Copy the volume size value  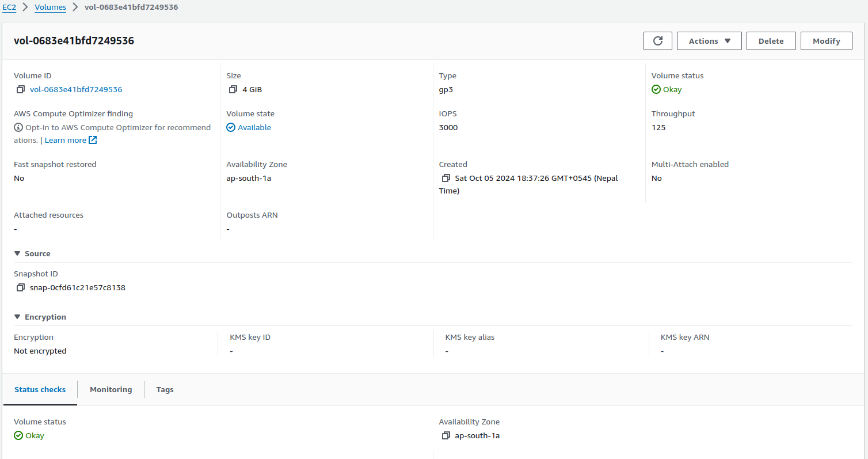pyautogui.click(x=233, y=90)
